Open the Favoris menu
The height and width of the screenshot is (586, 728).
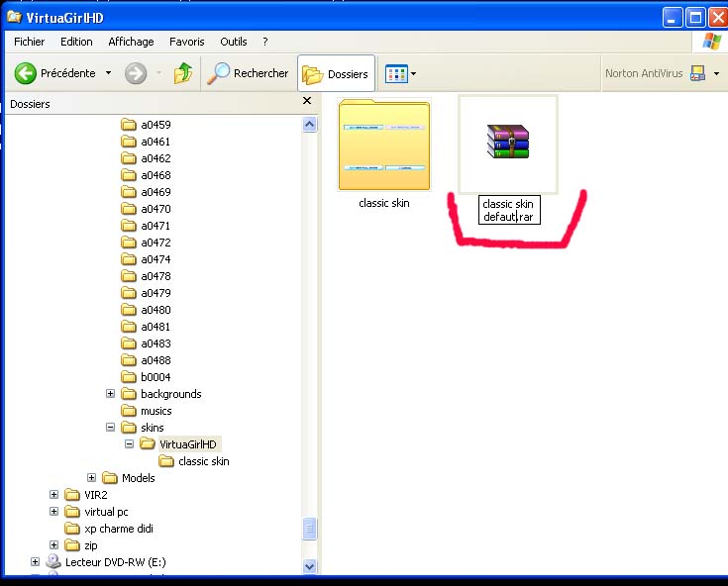(x=186, y=42)
